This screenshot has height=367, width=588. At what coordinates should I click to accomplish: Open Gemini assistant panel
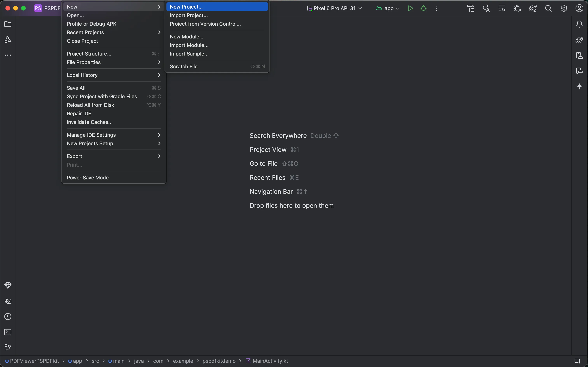[x=579, y=86]
